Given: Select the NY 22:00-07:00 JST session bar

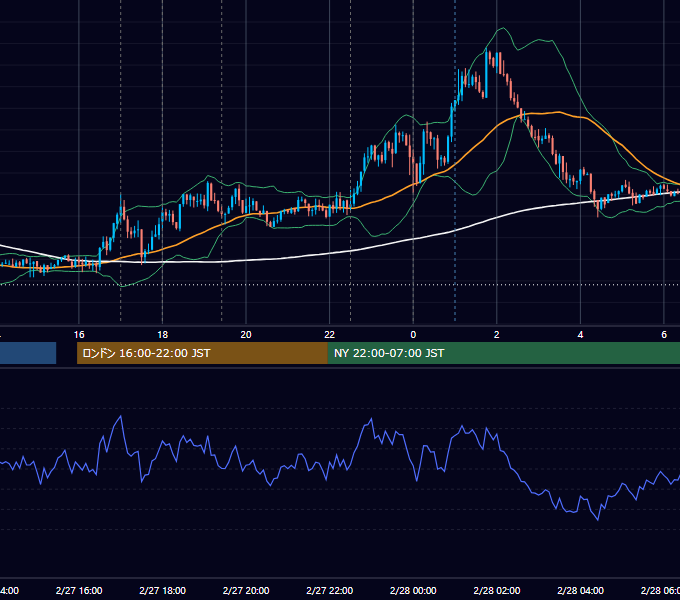Looking at the screenshot, I should (x=503, y=353).
